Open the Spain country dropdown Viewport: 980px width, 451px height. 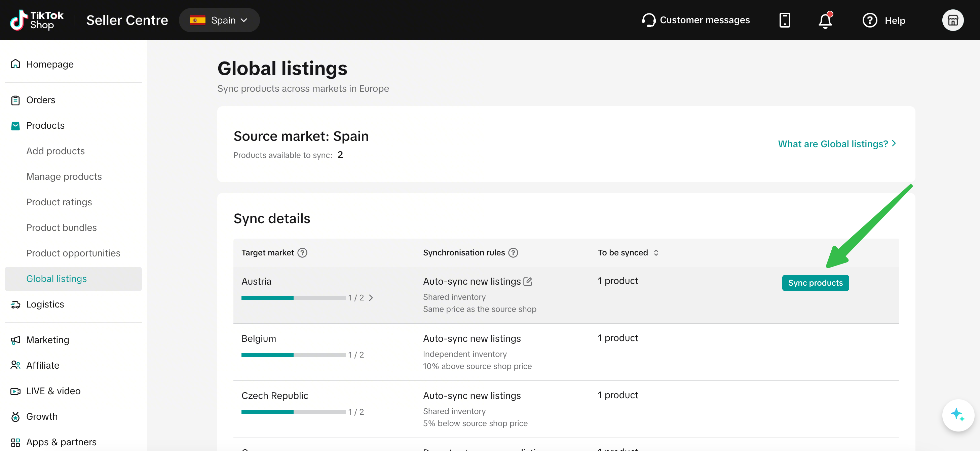click(219, 20)
